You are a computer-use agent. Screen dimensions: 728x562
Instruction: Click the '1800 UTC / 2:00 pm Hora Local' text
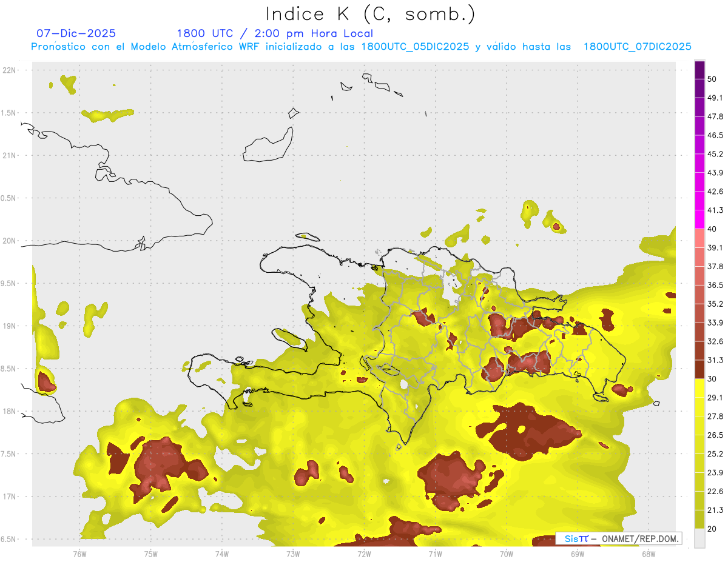(275, 33)
